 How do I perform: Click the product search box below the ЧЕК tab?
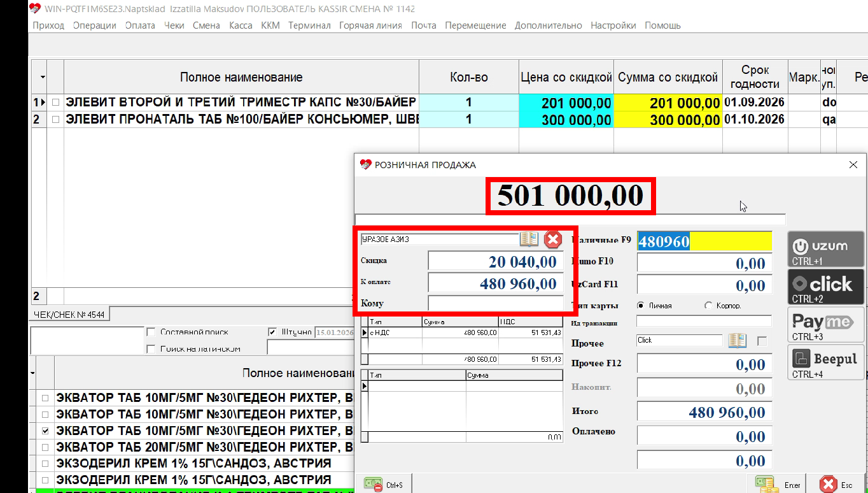(x=87, y=340)
